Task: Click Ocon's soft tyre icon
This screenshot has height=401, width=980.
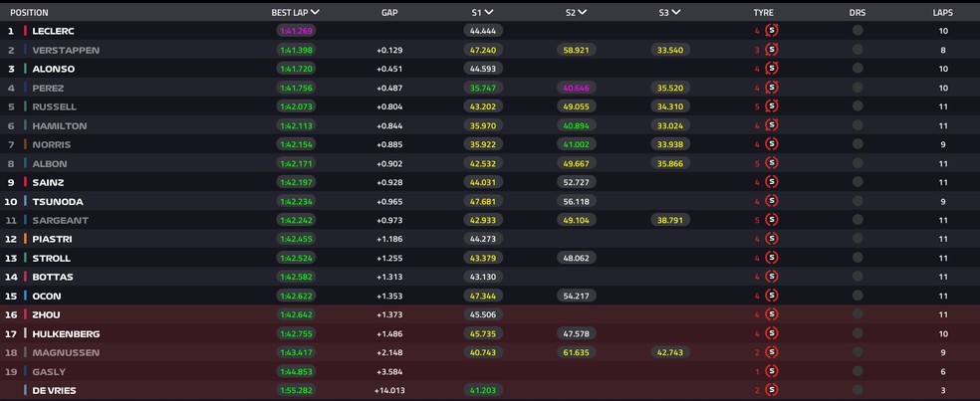Action: 772,297
